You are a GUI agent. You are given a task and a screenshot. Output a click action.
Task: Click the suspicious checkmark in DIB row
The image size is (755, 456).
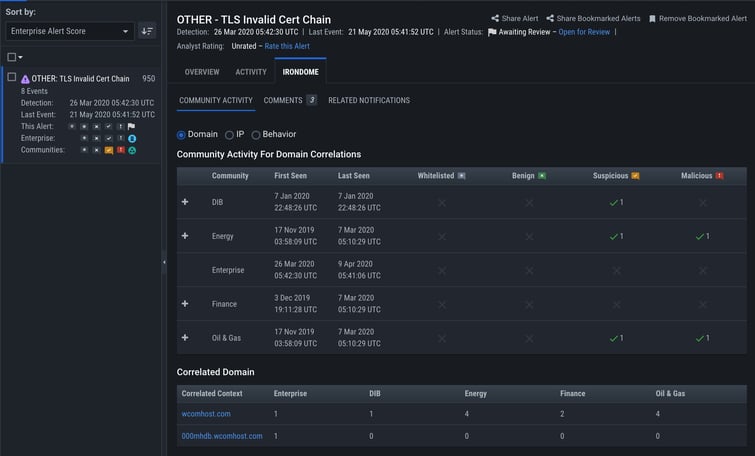click(613, 203)
